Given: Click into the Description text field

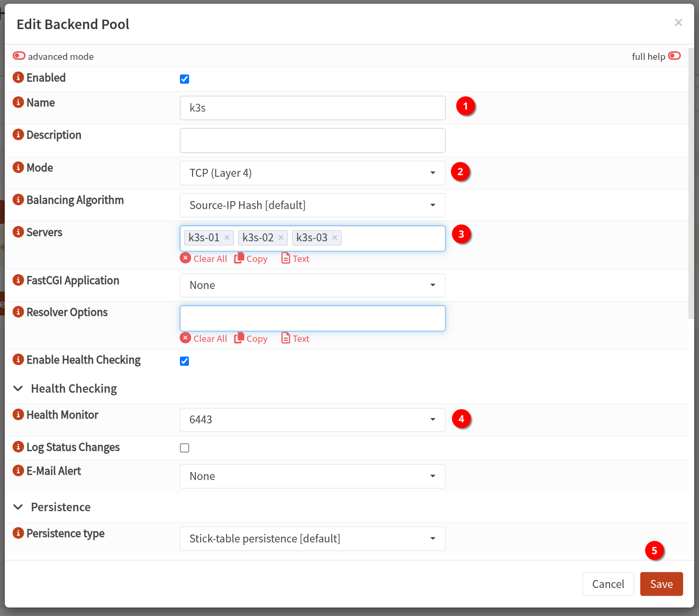Looking at the screenshot, I should coord(312,140).
